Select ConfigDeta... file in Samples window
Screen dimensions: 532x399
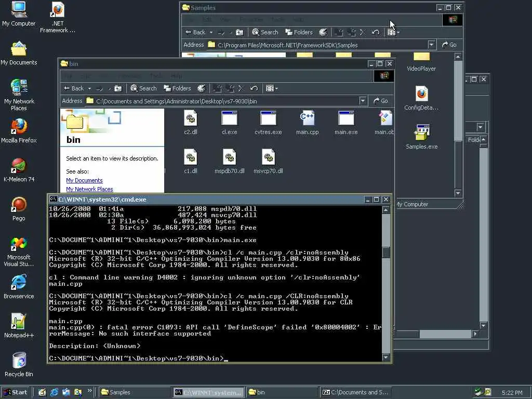421,98
